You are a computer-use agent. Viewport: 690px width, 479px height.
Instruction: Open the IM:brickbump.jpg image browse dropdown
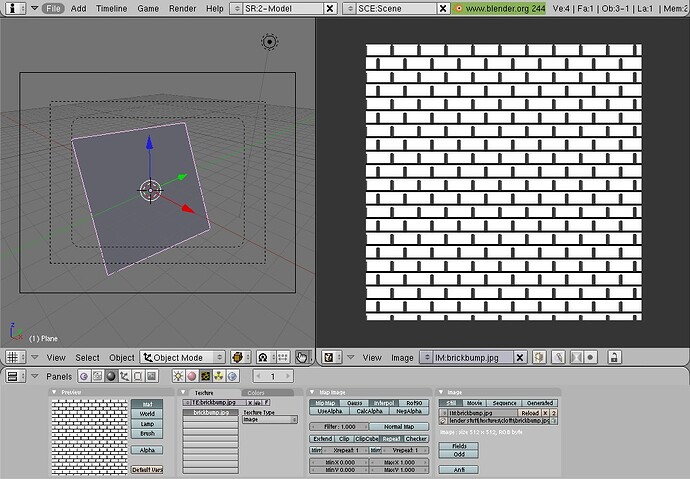[426, 357]
